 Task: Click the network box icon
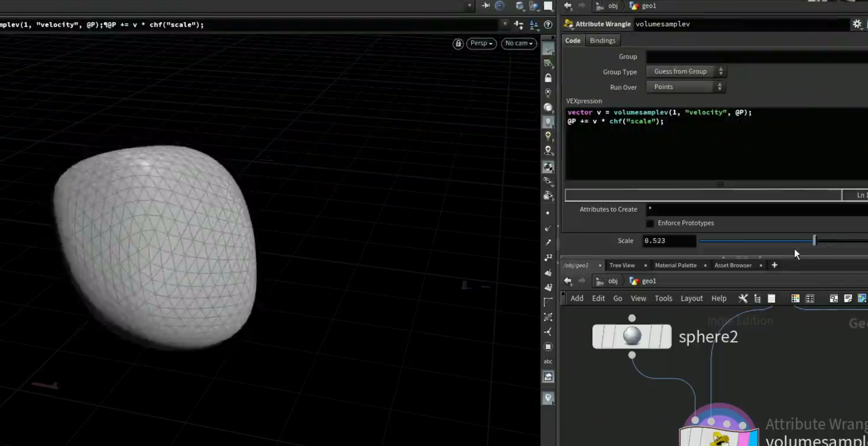click(834, 299)
